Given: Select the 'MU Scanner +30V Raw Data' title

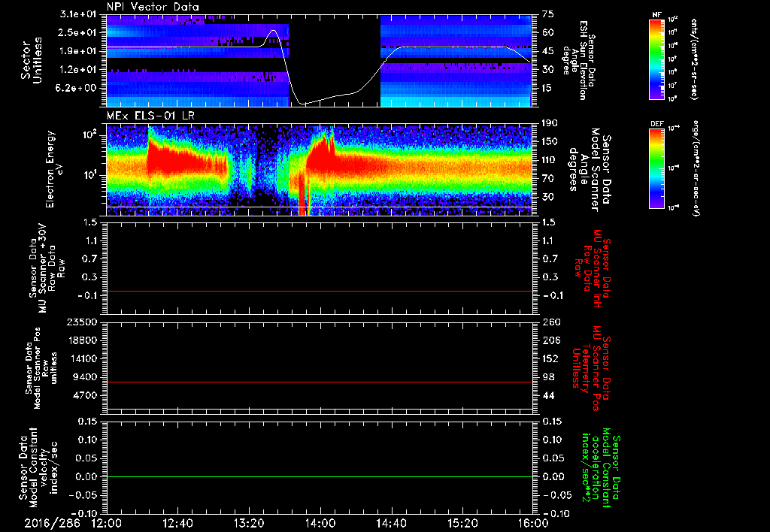Looking at the screenshot, I should pos(47,268).
